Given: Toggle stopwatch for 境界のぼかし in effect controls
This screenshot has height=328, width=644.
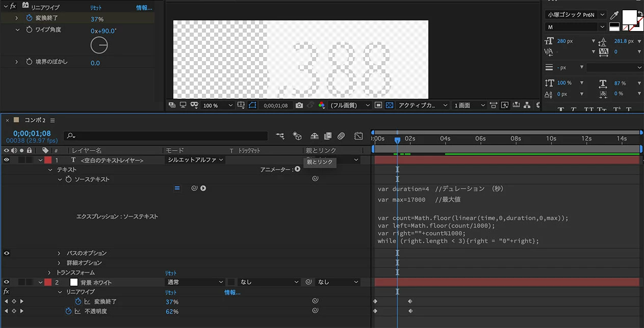Looking at the screenshot, I should (x=29, y=62).
